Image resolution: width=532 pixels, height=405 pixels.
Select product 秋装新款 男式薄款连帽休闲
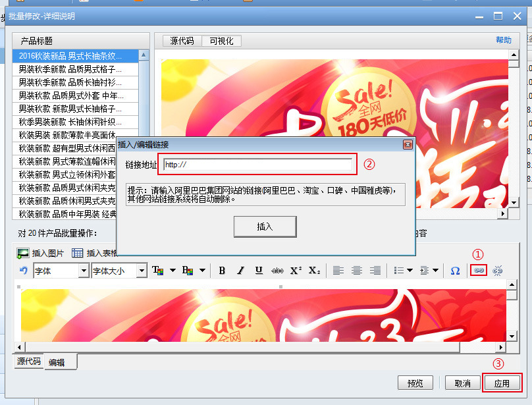65,161
